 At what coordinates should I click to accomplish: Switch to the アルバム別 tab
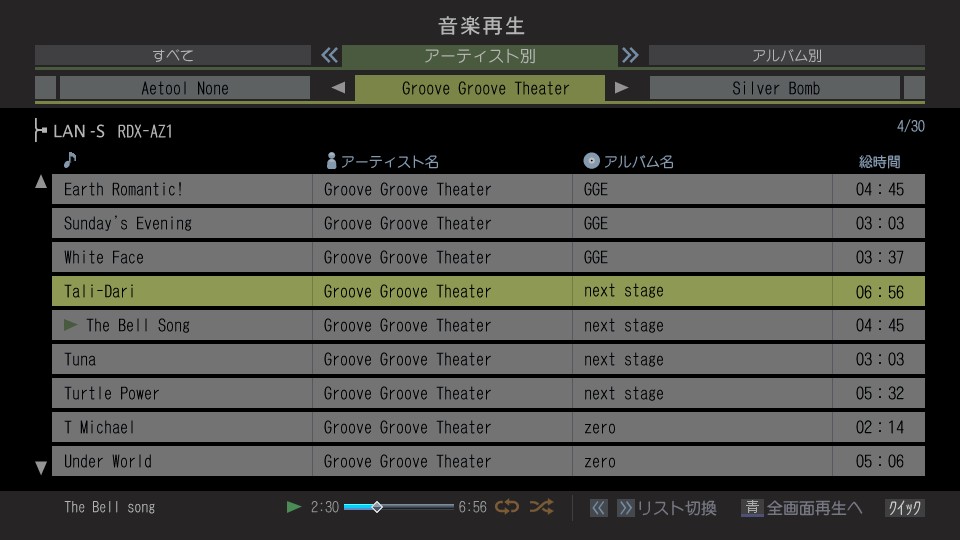tap(786, 56)
